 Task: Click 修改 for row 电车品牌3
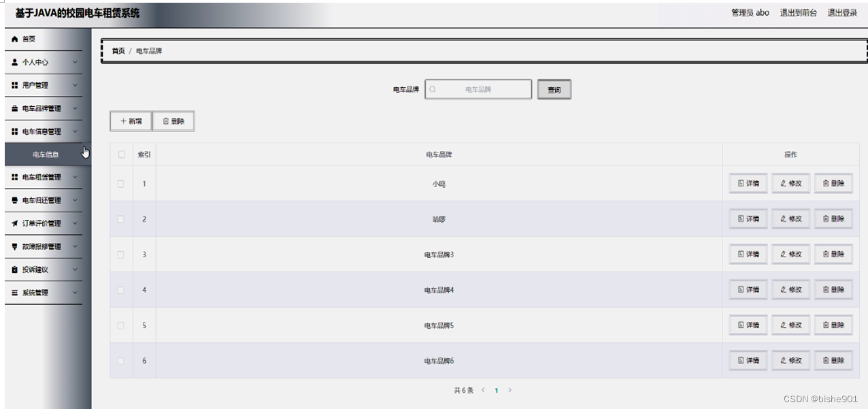pyautogui.click(x=791, y=254)
